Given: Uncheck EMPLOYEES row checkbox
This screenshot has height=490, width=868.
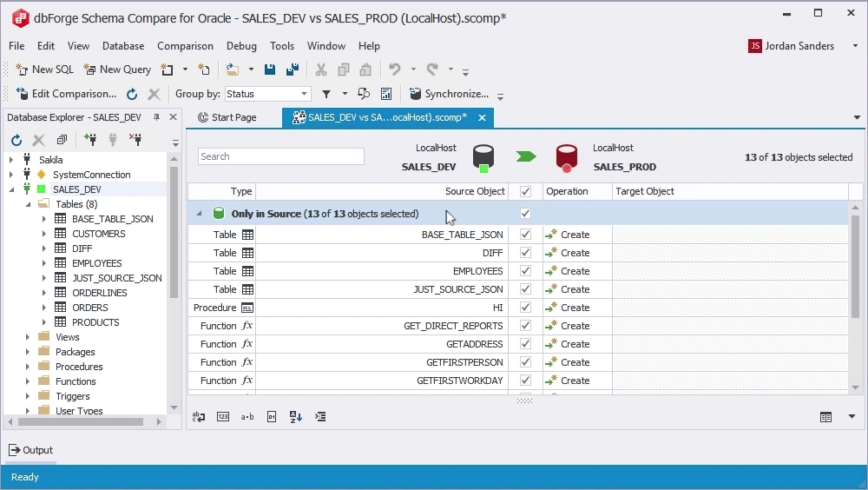Looking at the screenshot, I should click(525, 271).
